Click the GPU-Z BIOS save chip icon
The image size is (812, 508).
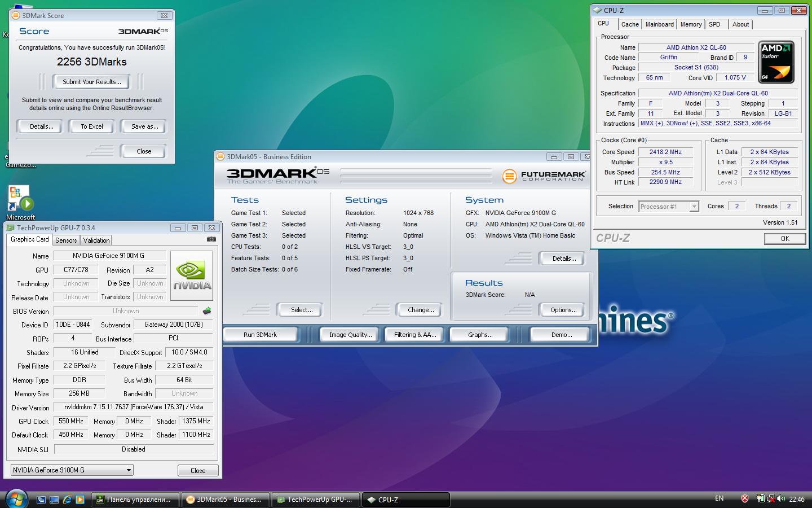pos(207,310)
